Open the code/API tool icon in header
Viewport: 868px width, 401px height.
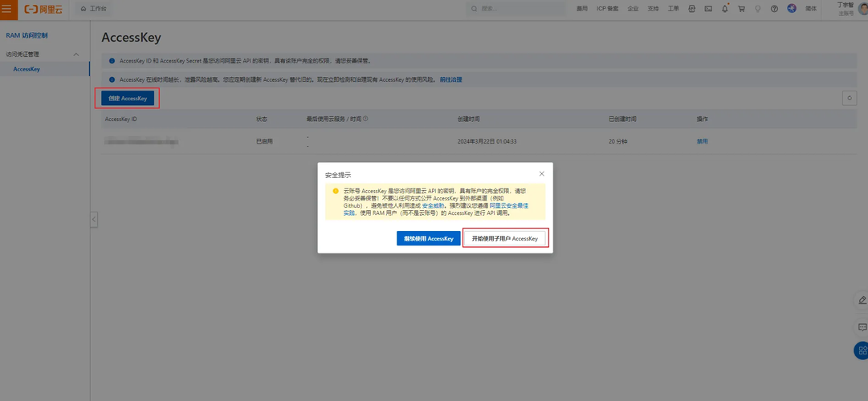coord(692,9)
